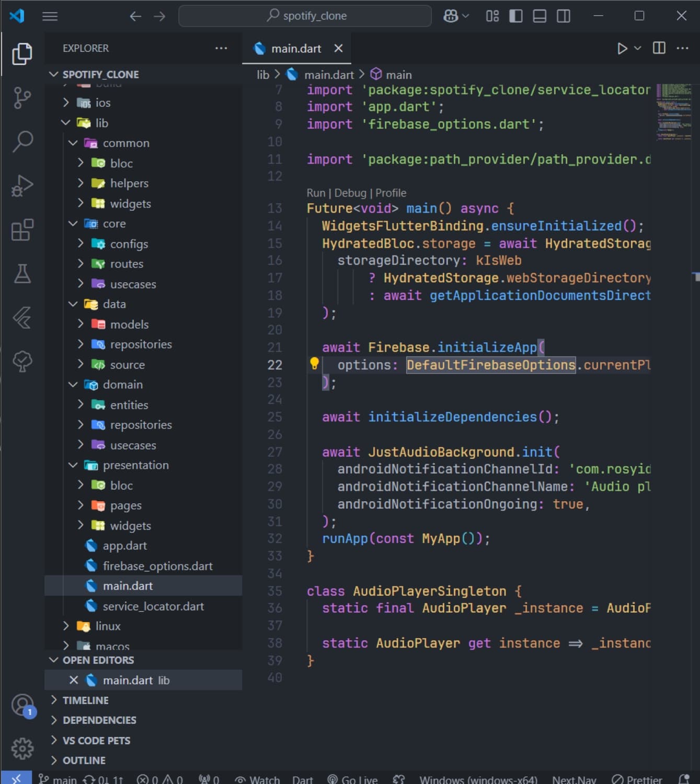Open the Copilot chat icon
Image resolution: width=700 pixels, height=784 pixels.
coord(451,16)
